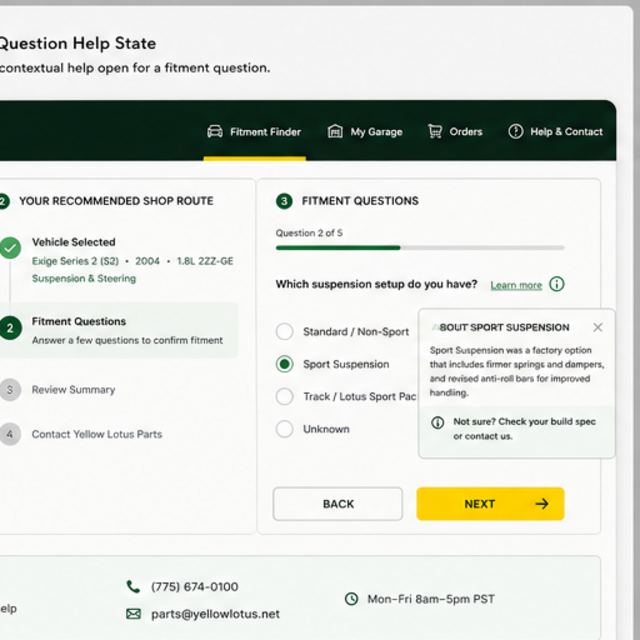Click the green Vehicle Selected checkmark
The height and width of the screenshot is (640, 640).
(10, 248)
